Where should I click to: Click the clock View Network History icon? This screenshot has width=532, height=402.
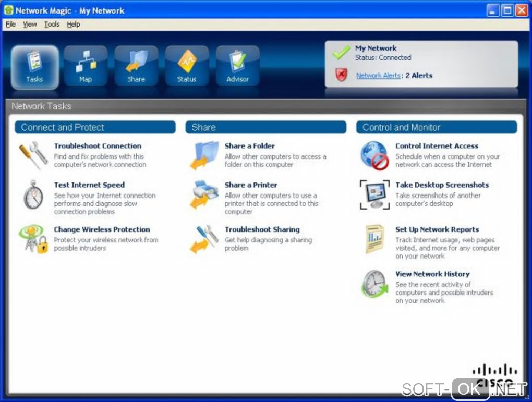374,284
